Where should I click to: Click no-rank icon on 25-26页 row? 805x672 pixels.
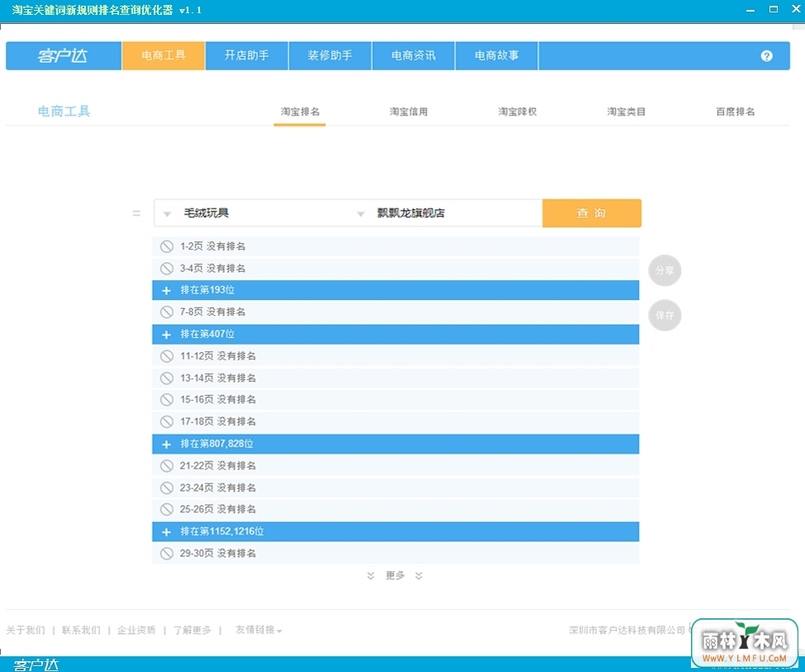click(x=167, y=510)
